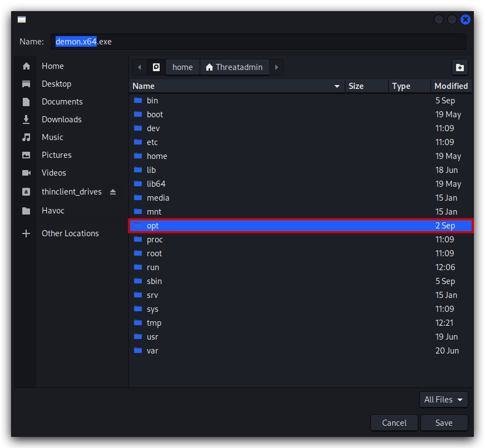Select the home path bar segment
The width and height of the screenshot is (485, 448).
click(182, 67)
